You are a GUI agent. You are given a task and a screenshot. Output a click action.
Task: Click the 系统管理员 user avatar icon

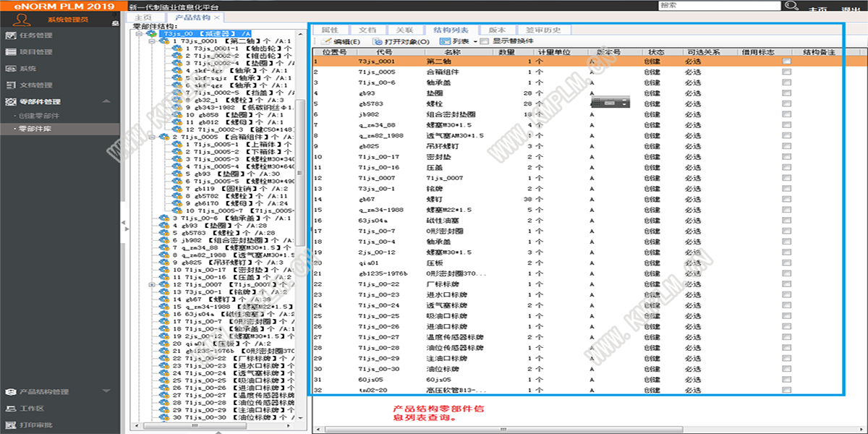[20, 20]
